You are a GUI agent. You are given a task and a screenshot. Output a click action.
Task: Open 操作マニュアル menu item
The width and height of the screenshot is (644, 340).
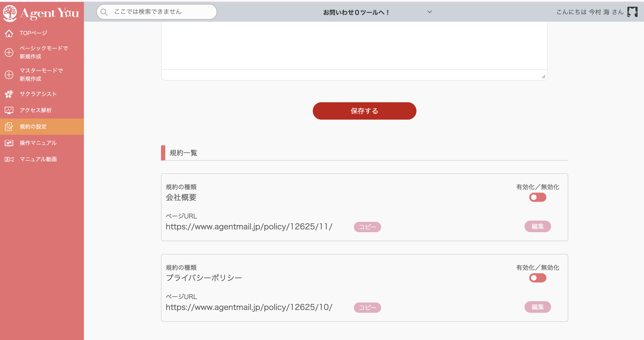[x=42, y=143]
